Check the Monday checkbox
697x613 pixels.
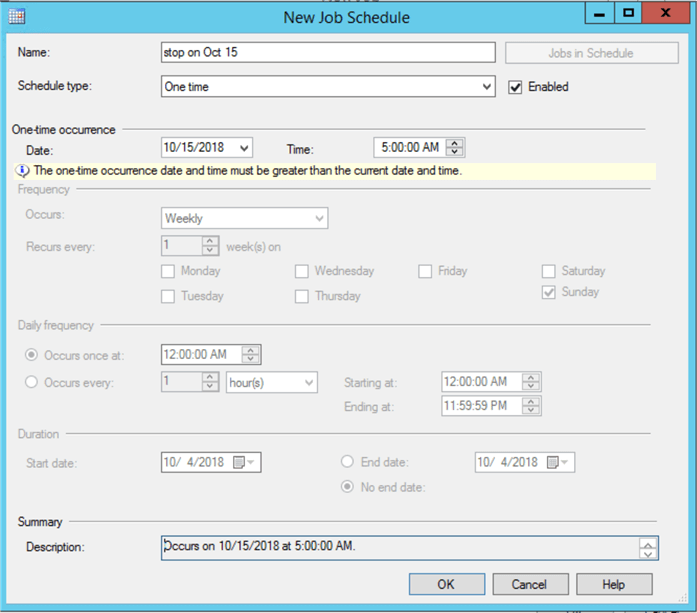coord(168,271)
